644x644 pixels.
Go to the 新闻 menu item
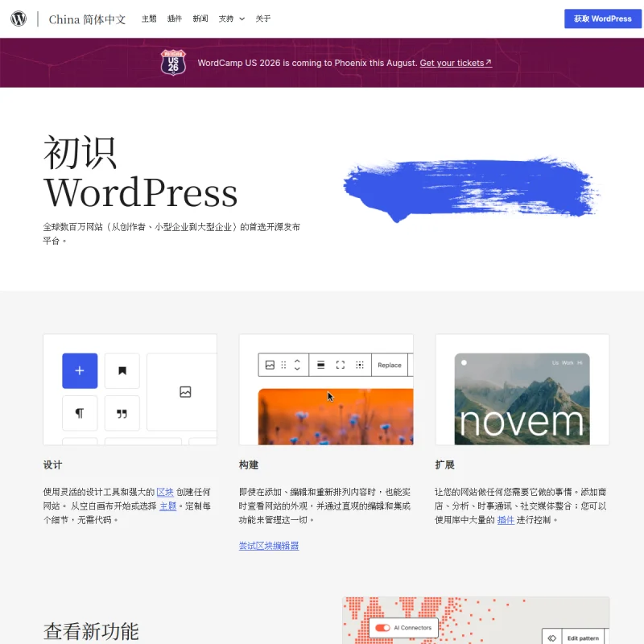tap(200, 19)
